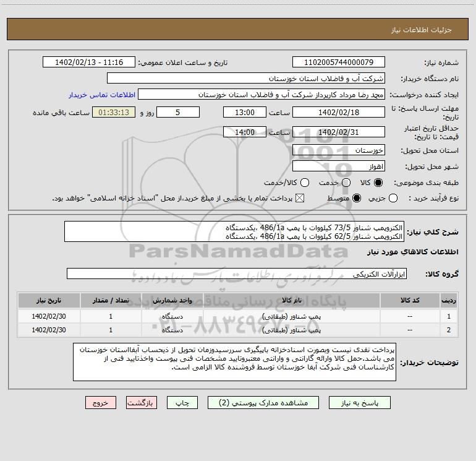Open اطلاعات تماس خریدار link
The height and width of the screenshot is (461, 476).
102,95
